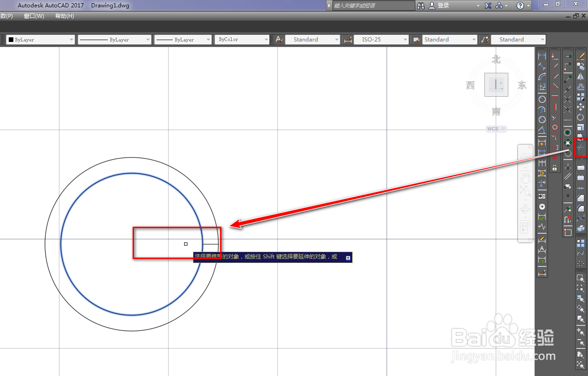Click the 北 direction on ViewCube compass
The image size is (588, 376).
(x=496, y=59)
